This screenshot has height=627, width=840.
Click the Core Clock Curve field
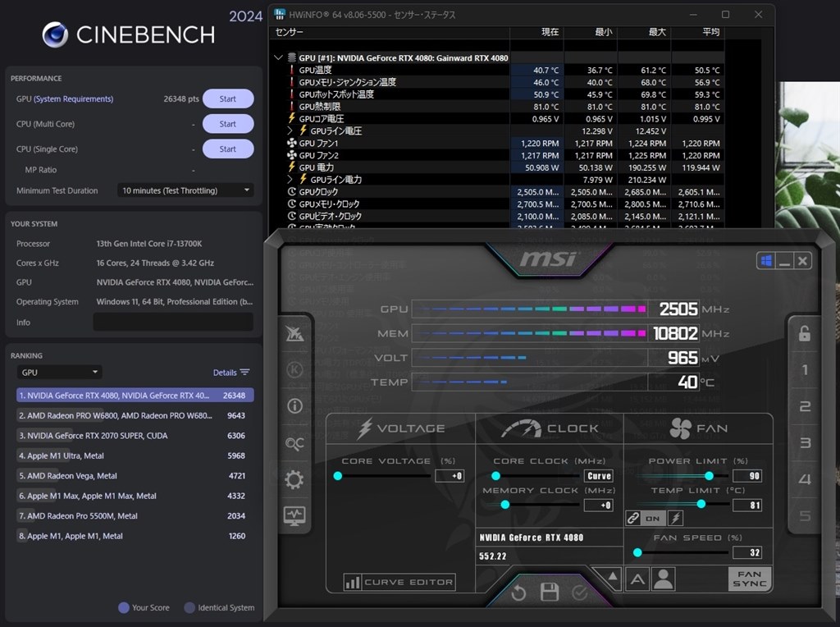pos(598,476)
